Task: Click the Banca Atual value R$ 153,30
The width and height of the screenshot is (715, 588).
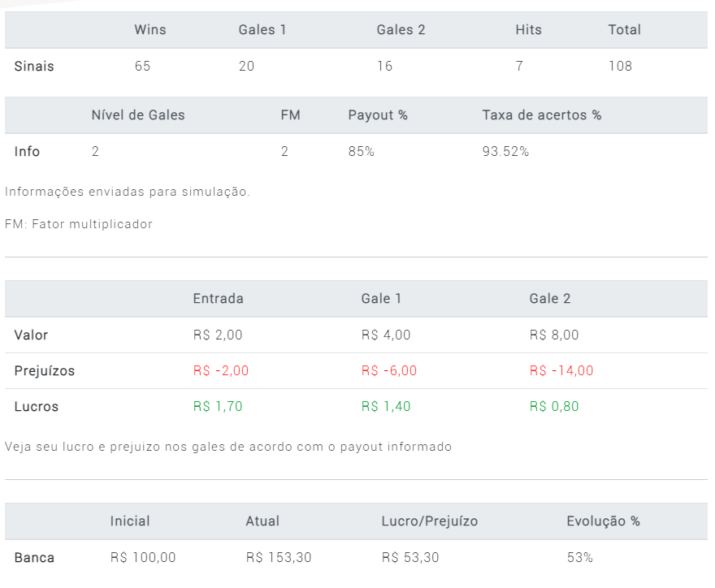Action: [x=279, y=557]
